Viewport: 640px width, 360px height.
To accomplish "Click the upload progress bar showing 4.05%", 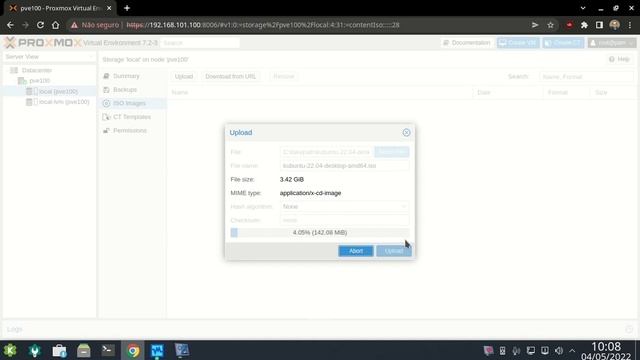I will tap(320, 233).
